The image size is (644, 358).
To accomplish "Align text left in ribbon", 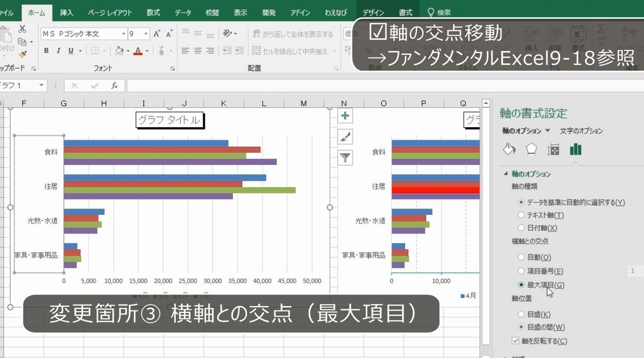I will [x=186, y=51].
